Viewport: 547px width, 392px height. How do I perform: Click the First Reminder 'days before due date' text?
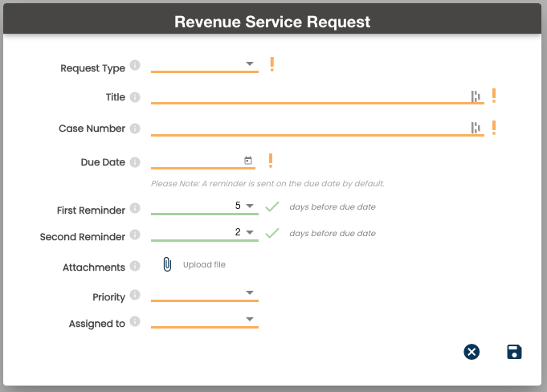pos(333,206)
